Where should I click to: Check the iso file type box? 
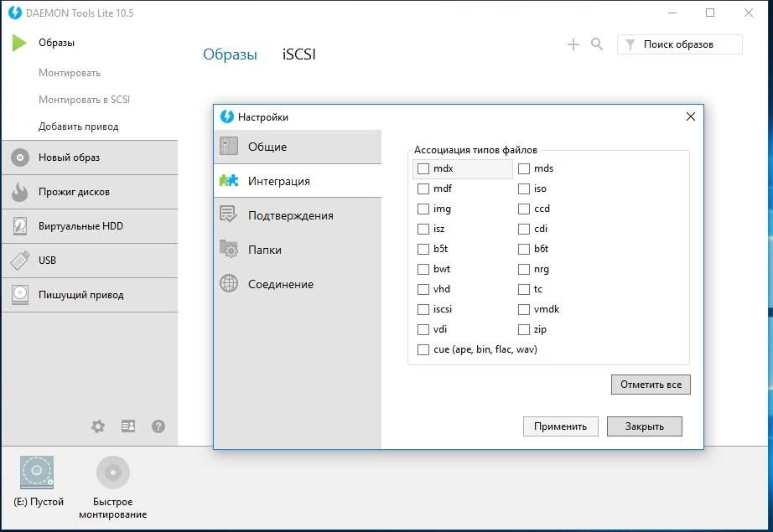click(x=523, y=189)
